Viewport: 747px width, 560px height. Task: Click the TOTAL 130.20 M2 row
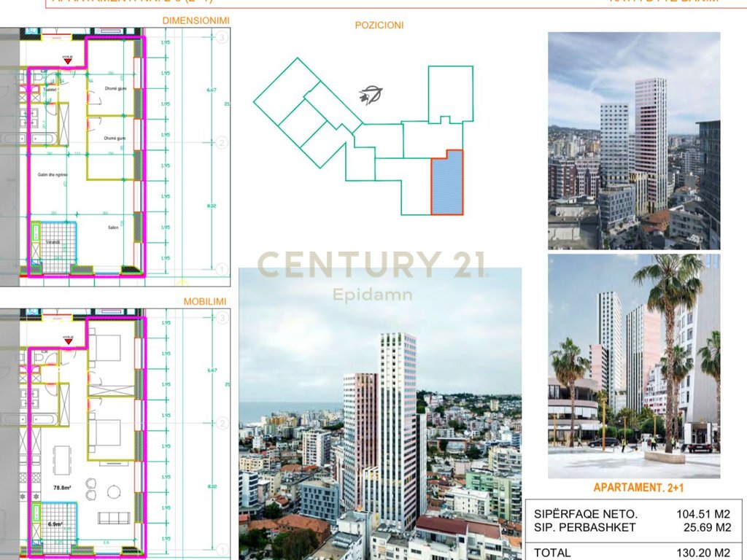pos(632,552)
